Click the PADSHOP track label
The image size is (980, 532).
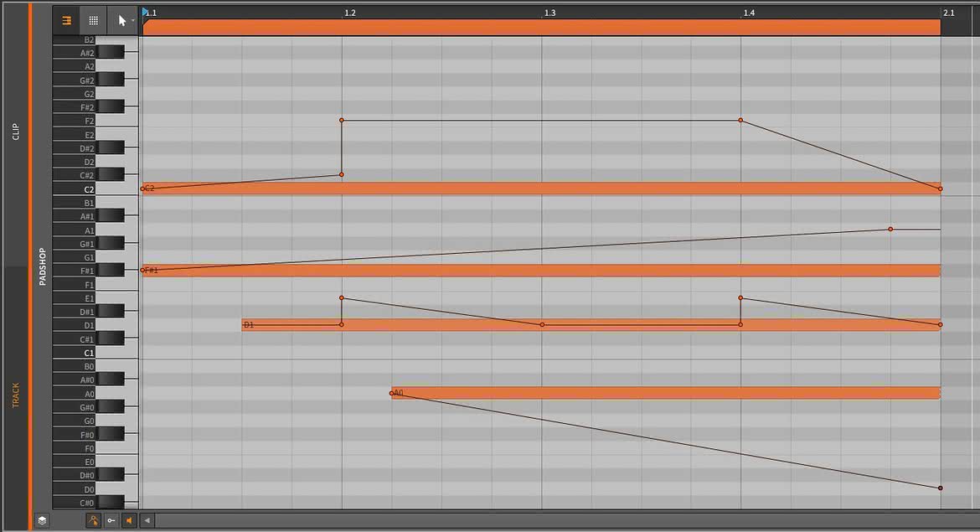[43, 267]
